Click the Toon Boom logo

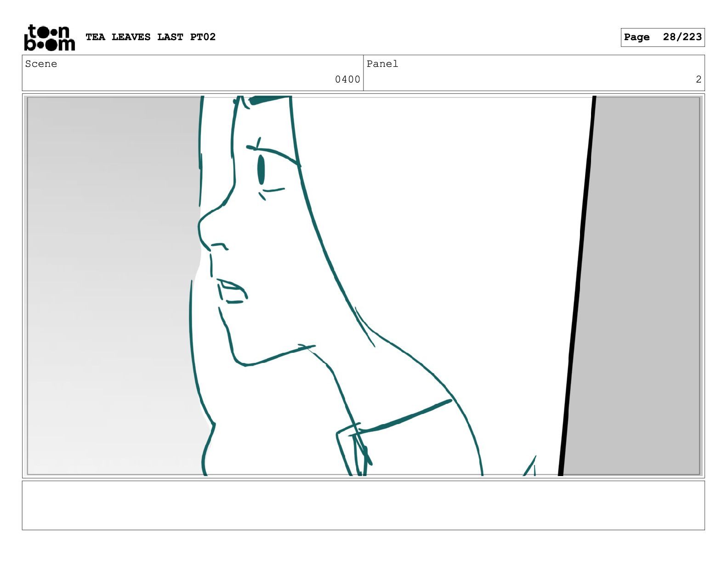point(49,37)
